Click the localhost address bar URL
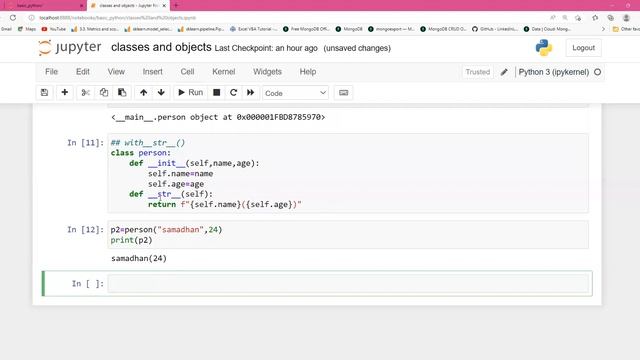Viewport: 640px width, 360px height. pyautogui.click(x=118, y=18)
